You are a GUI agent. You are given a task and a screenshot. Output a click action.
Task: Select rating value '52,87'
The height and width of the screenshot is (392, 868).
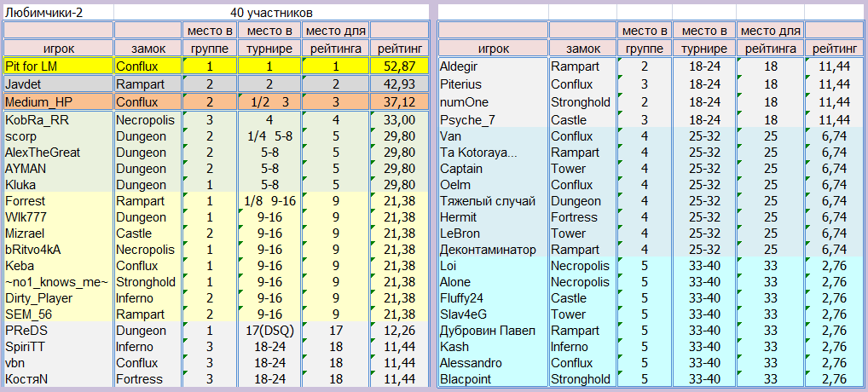click(399, 66)
